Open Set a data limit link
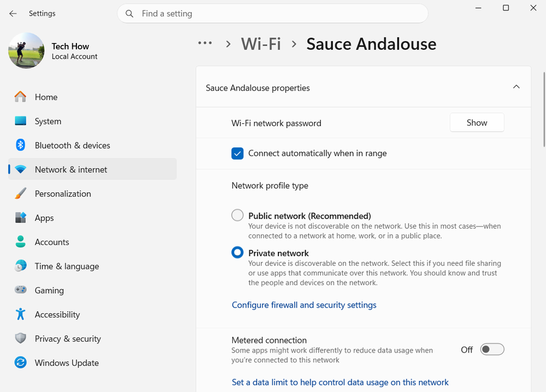 [x=340, y=382]
